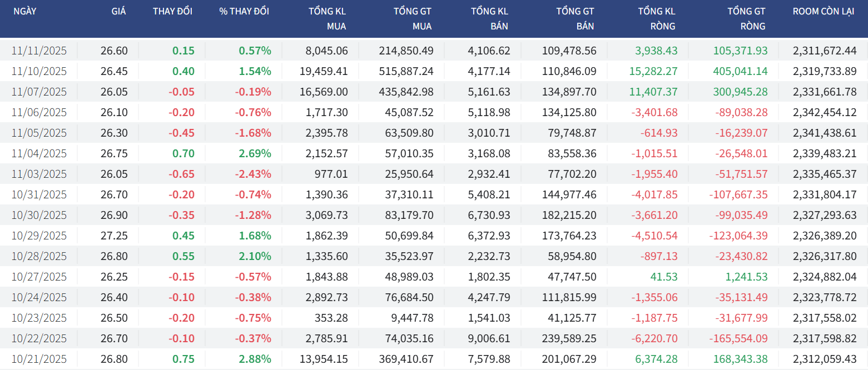This screenshot has height=370, width=868.
Task: Select the change value -0.65
Action: [182, 174]
